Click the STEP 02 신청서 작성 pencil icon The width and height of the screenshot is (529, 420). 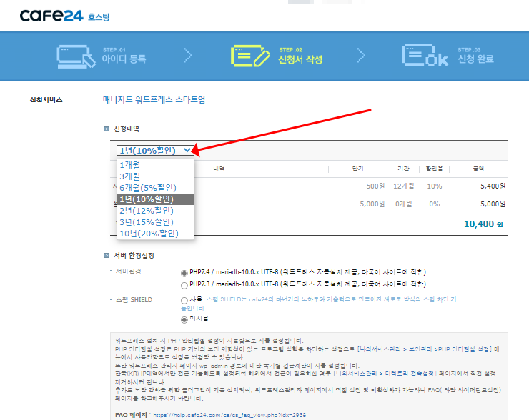coord(250,56)
